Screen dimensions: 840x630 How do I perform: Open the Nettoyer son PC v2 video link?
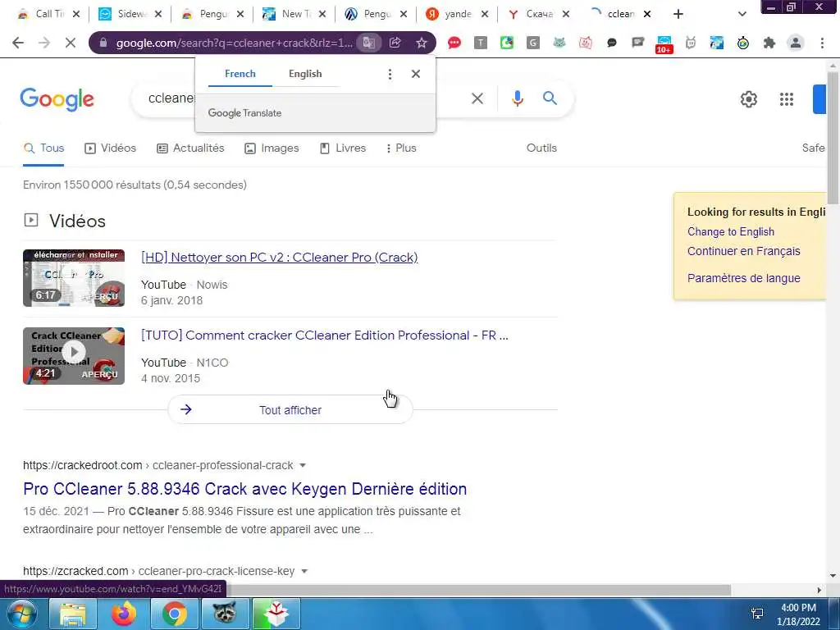[279, 257]
